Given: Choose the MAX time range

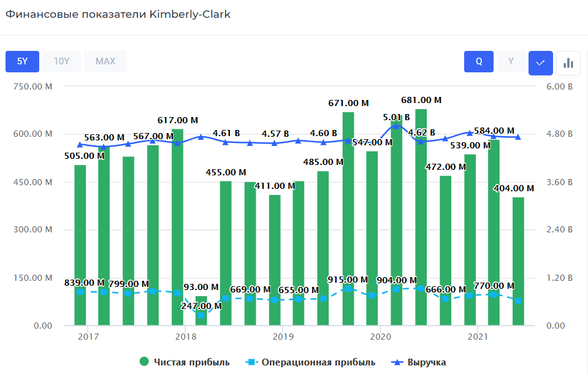Looking at the screenshot, I should tap(105, 61).
